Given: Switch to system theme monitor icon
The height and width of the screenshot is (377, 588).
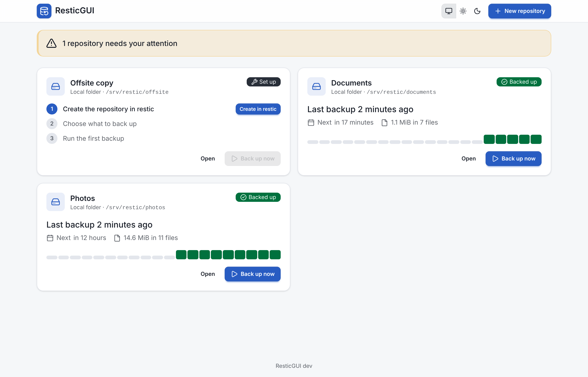Looking at the screenshot, I should (449, 11).
